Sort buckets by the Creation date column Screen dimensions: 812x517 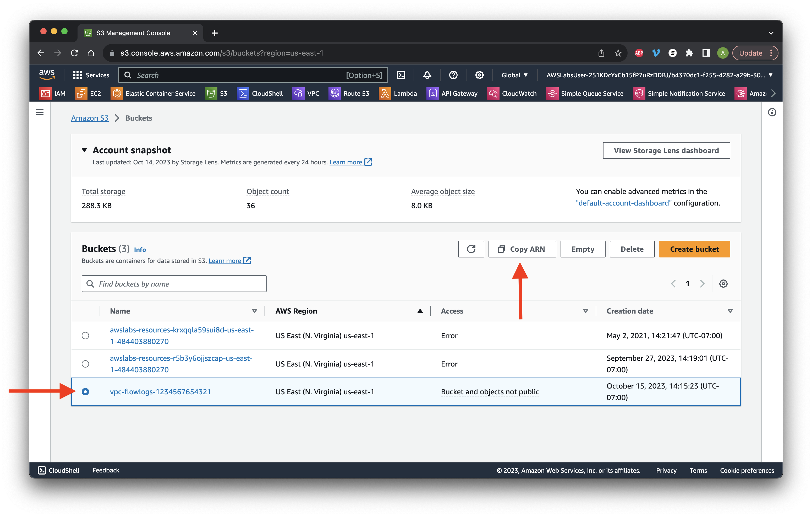730,311
